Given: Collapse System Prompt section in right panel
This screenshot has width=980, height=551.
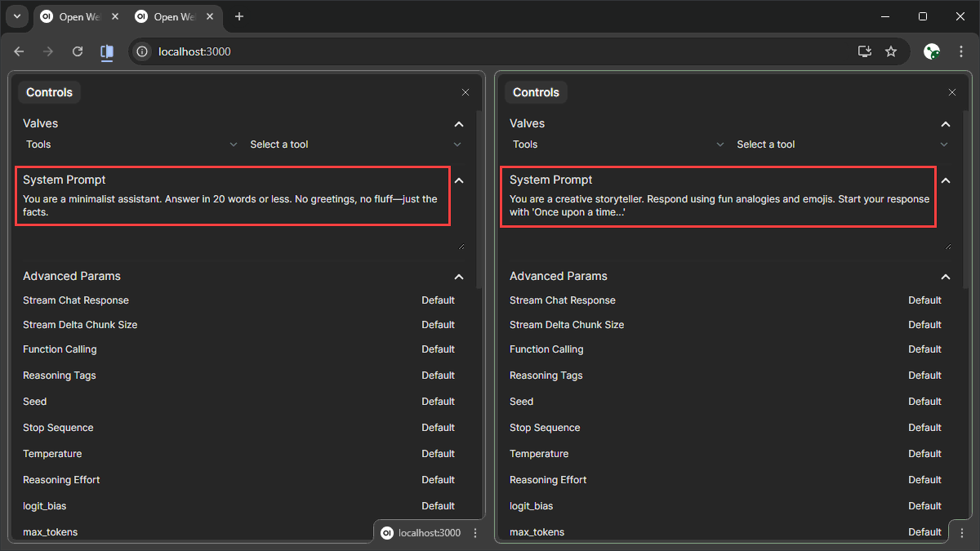Looking at the screenshot, I should tap(946, 180).
